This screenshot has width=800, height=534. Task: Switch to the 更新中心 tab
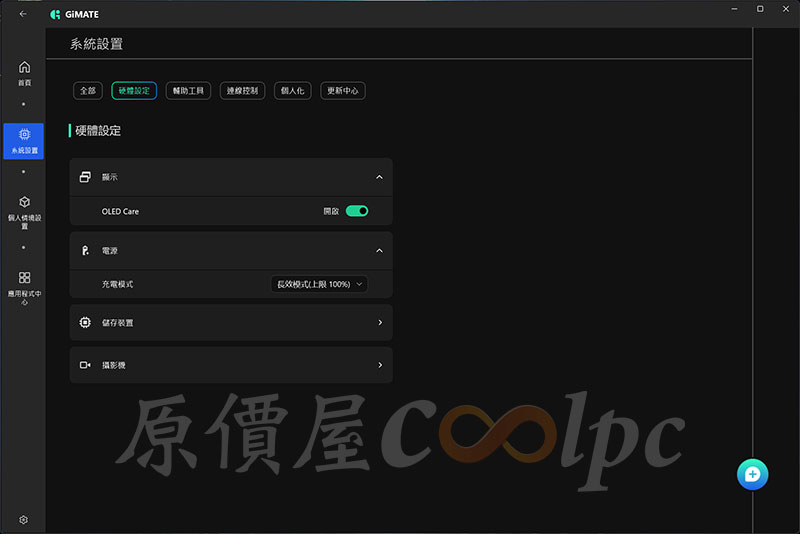click(x=343, y=91)
